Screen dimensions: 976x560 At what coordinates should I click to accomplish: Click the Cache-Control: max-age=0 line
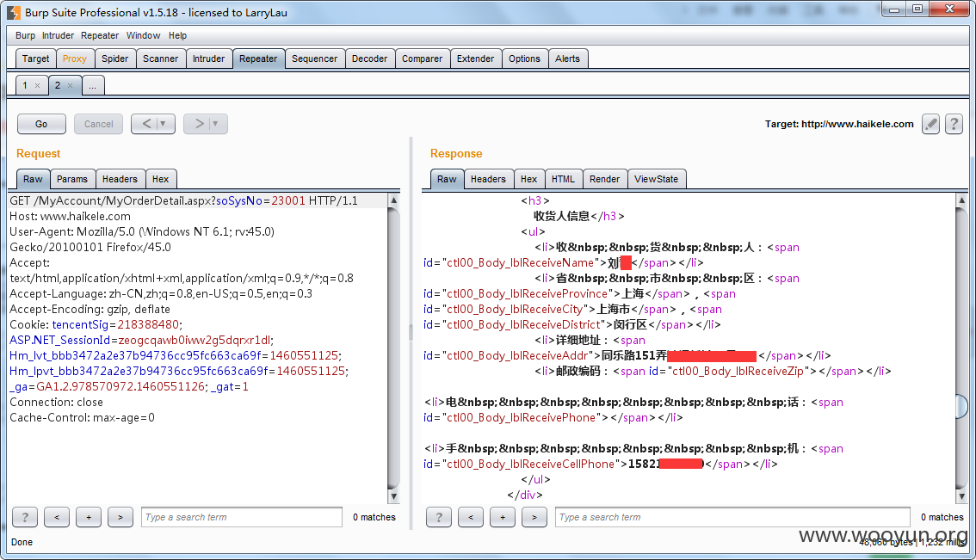point(82,417)
